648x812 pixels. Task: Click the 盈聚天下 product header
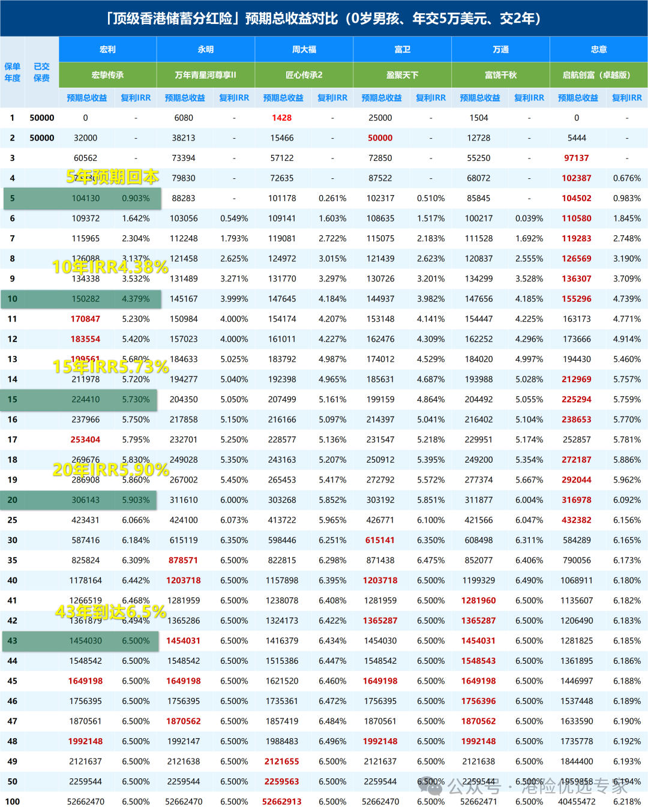pyautogui.click(x=403, y=75)
